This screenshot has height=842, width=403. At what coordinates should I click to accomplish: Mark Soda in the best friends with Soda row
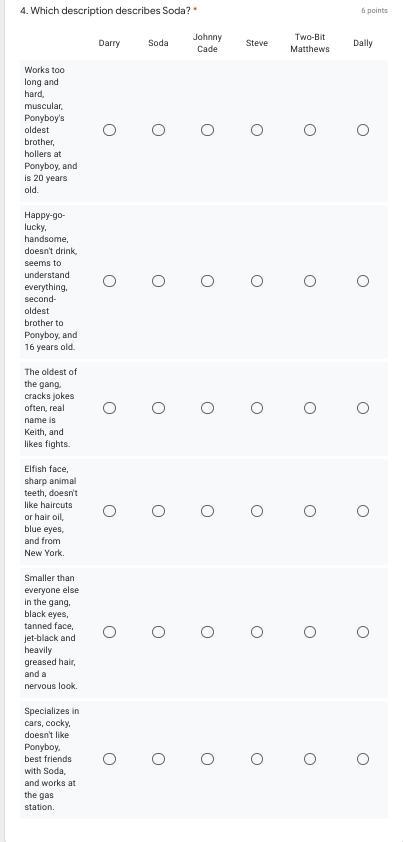(158, 759)
